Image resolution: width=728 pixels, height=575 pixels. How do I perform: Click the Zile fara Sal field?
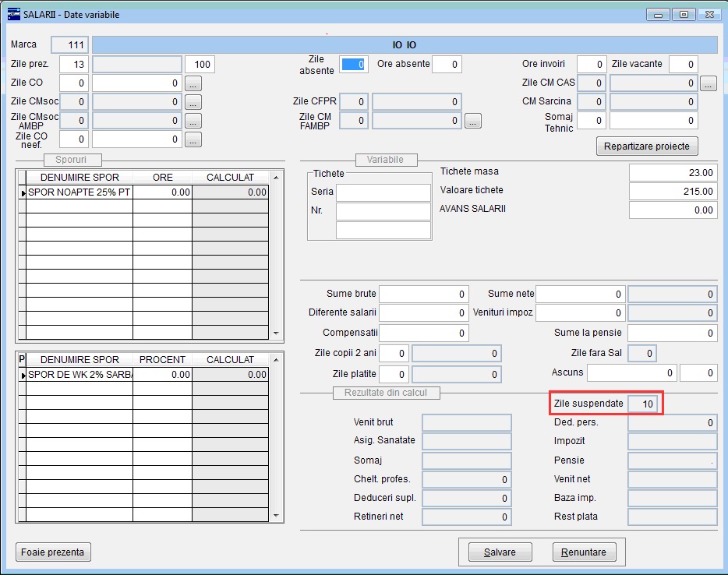click(x=642, y=354)
